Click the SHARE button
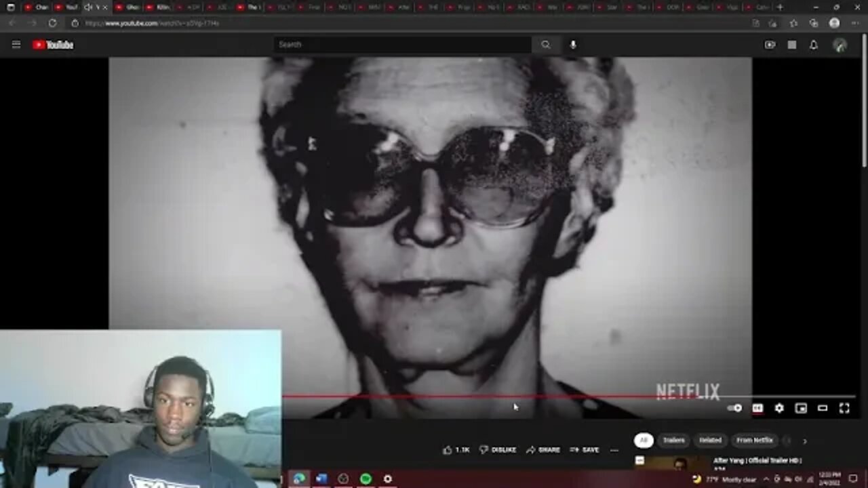The height and width of the screenshot is (488, 868). [x=543, y=449]
